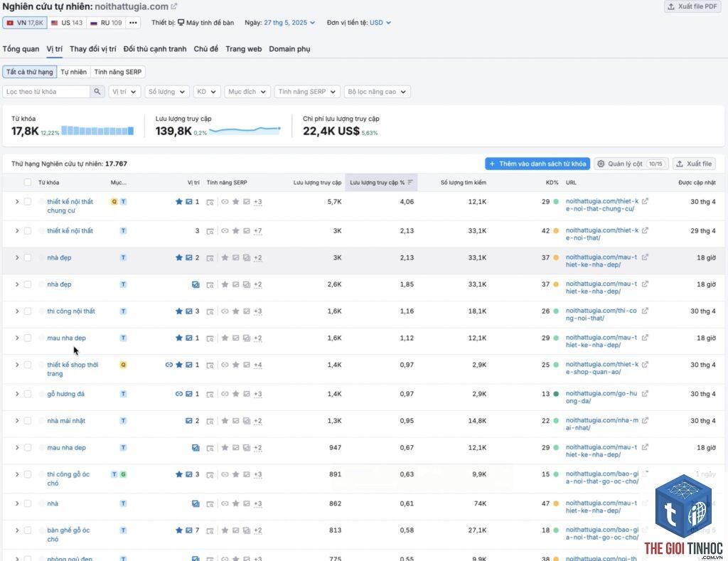Click the G intent badge for 'thi công gỗ óc chó'
The image size is (728, 561).
(123, 474)
